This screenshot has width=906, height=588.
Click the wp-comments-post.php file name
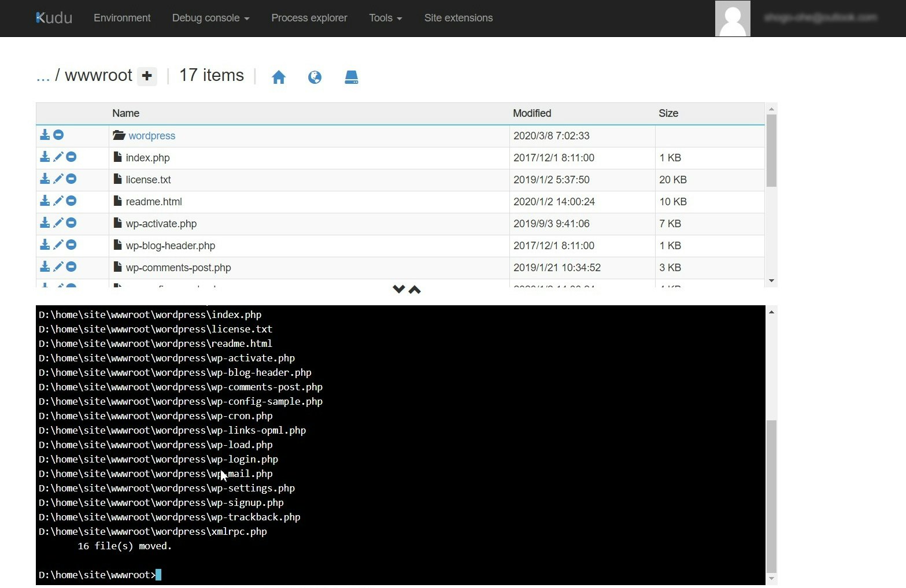coord(178,268)
